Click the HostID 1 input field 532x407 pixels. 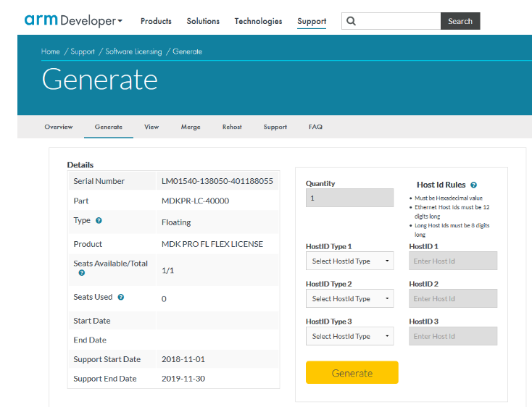click(453, 261)
